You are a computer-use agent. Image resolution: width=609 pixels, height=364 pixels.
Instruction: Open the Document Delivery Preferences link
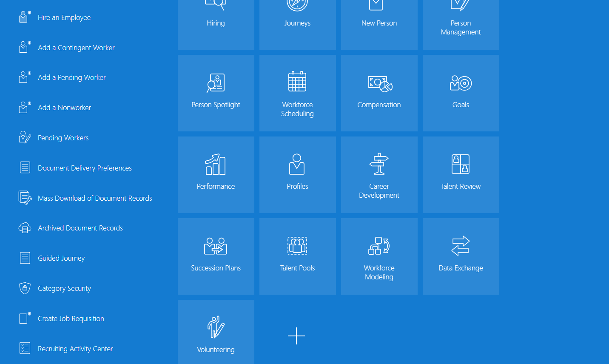pos(85,168)
